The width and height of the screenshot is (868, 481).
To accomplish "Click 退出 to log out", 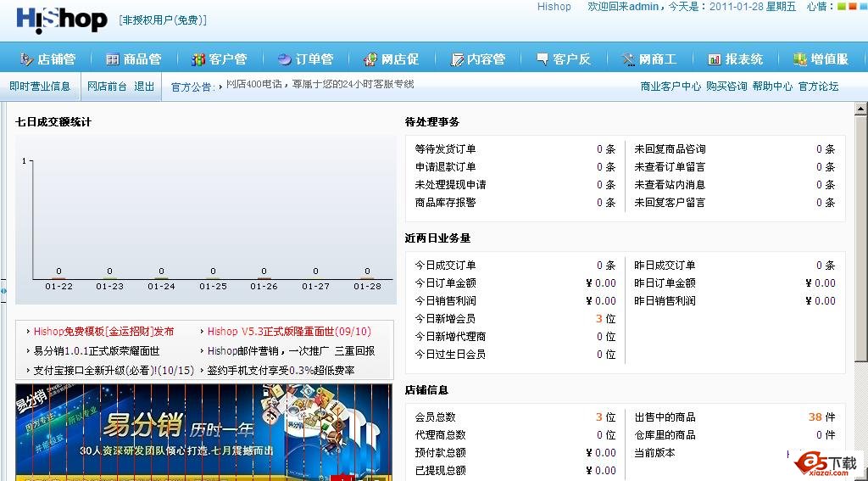I will pyautogui.click(x=144, y=87).
